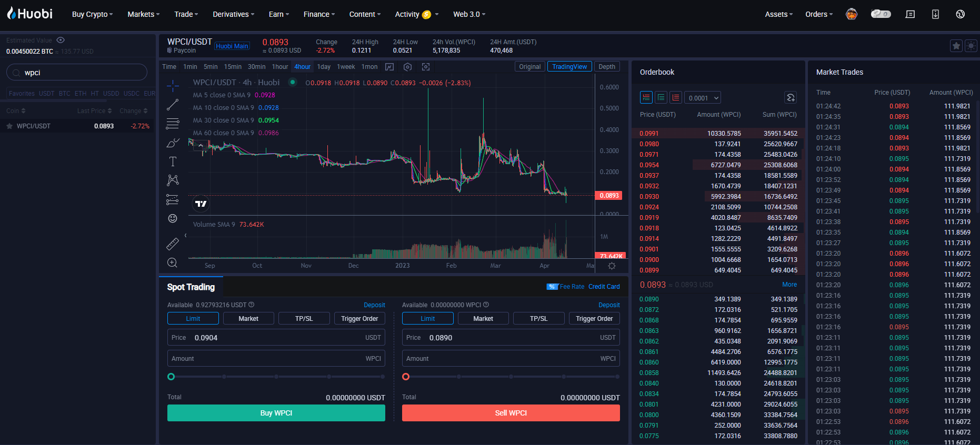
Task: Open the Deposit link for USDT
Action: tap(374, 305)
